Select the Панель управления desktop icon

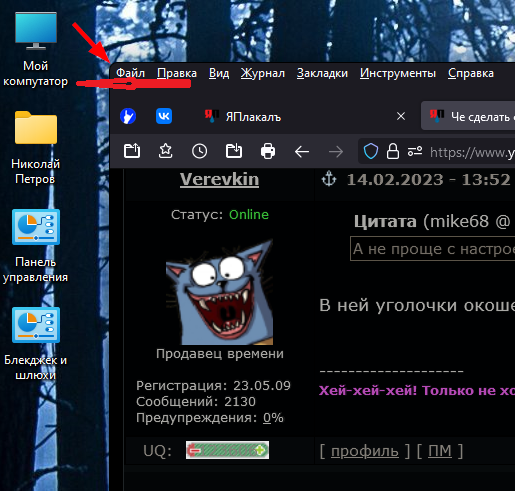pyautogui.click(x=36, y=246)
